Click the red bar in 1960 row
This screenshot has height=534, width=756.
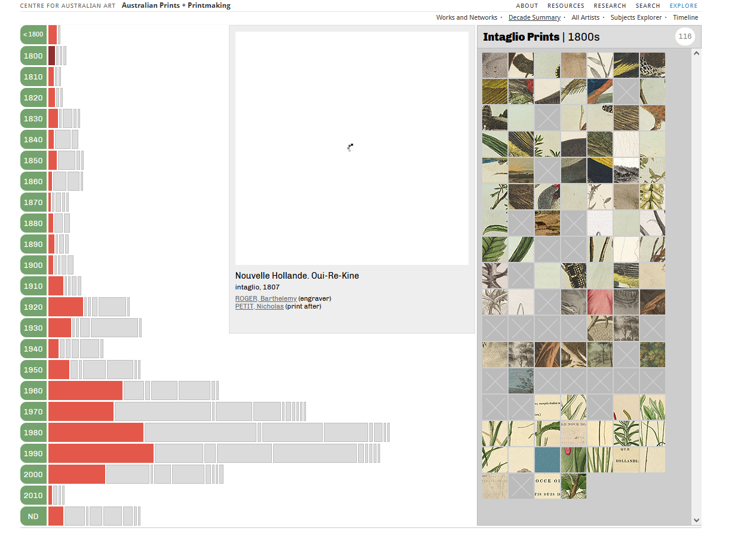[x=85, y=390]
